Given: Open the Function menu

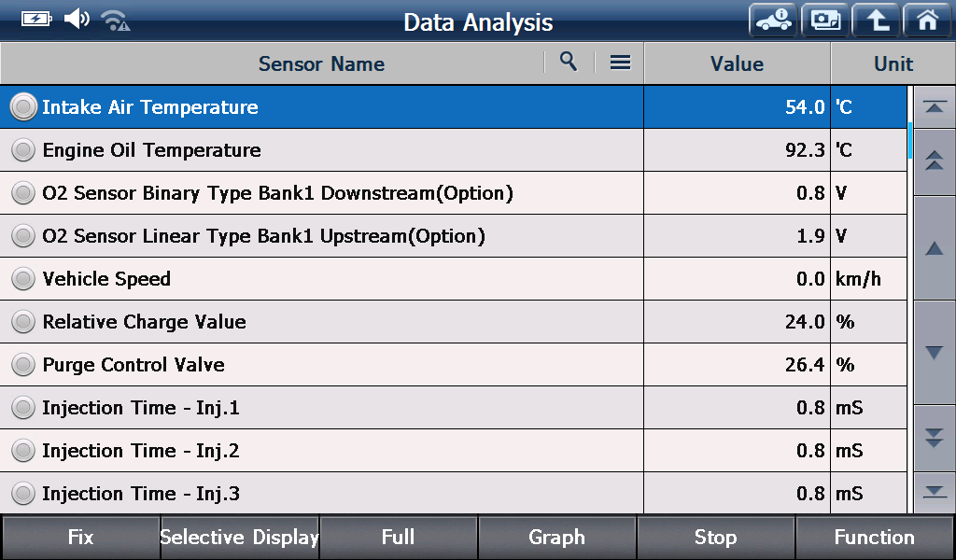Looking at the screenshot, I should (874, 538).
